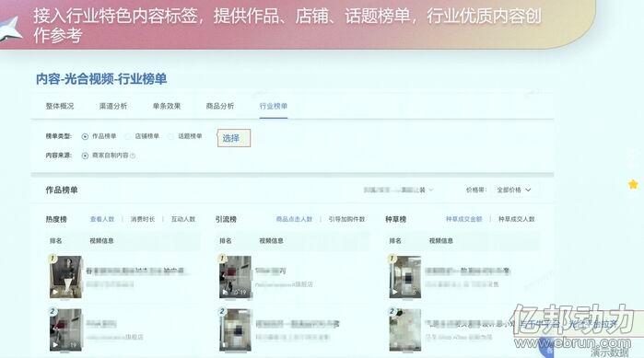The image size is (644, 358).
Task: Show 引流榜 by 引导加购件数
Action: [x=346, y=219]
